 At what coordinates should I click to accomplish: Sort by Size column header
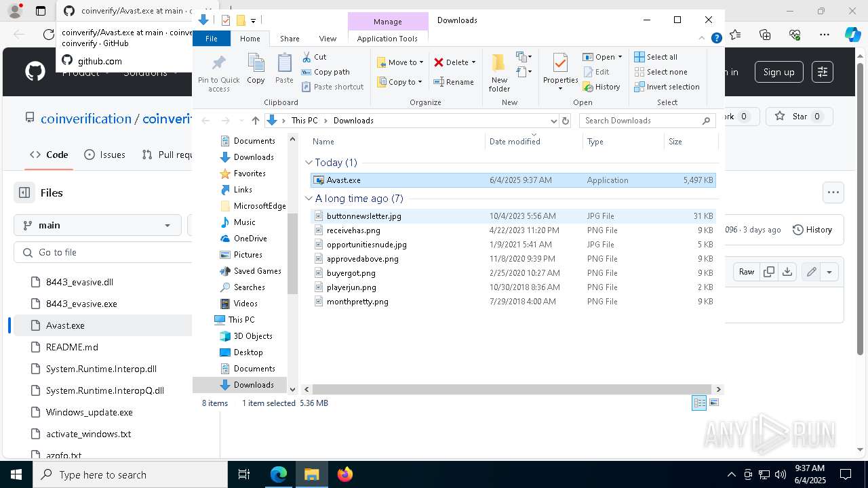pos(690,142)
